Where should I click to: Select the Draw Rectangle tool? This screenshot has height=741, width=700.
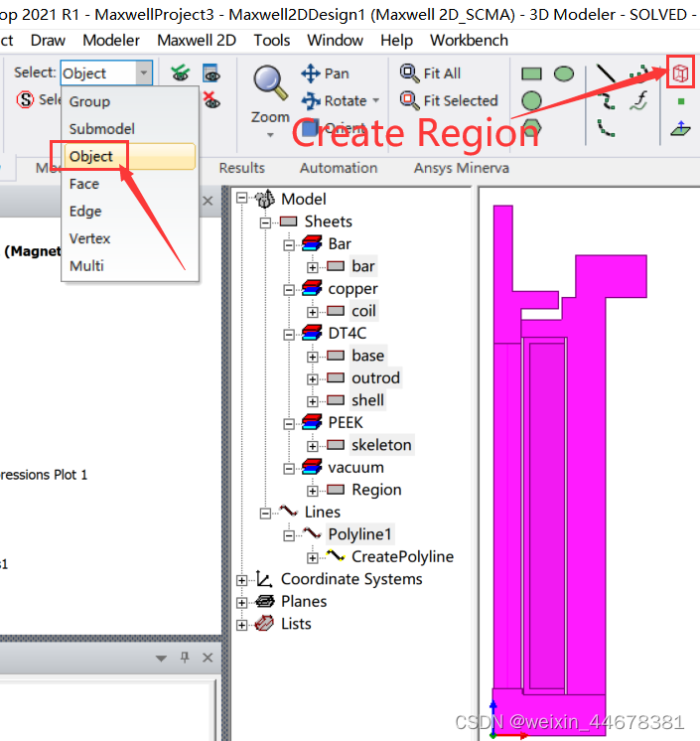pos(531,74)
